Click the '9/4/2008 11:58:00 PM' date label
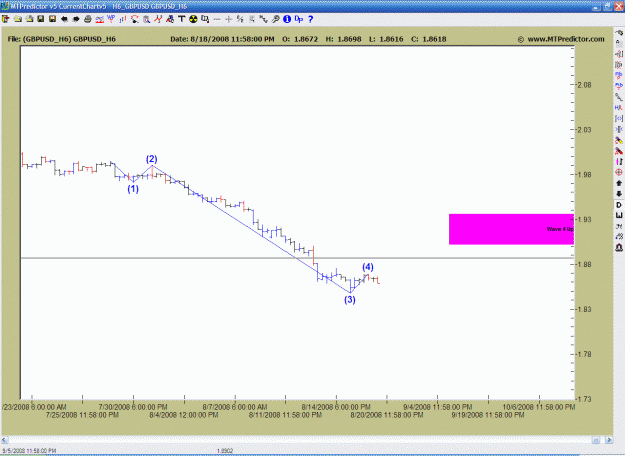The height and width of the screenshot is (456, 625). click(438, 407)
